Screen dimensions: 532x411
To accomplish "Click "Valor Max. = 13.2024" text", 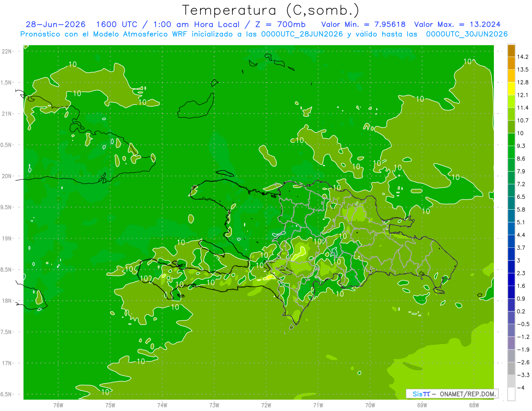I will coord(458,24).
